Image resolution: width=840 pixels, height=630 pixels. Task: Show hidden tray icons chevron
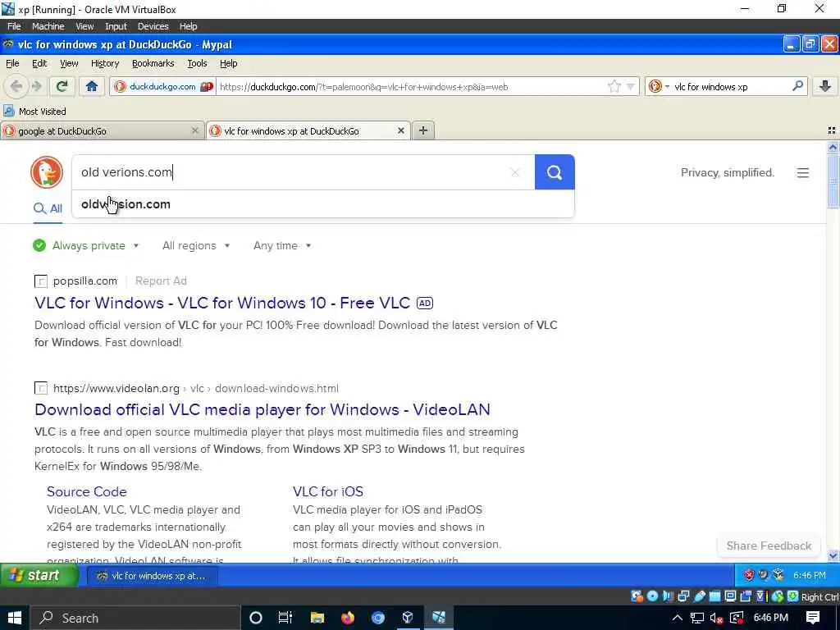pos(677,618)
